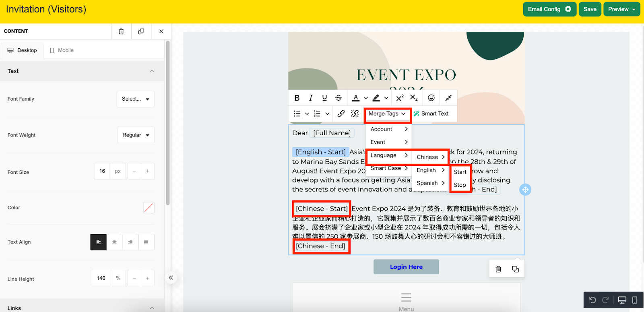Open Email Config settings

click(x=549, y=9)
